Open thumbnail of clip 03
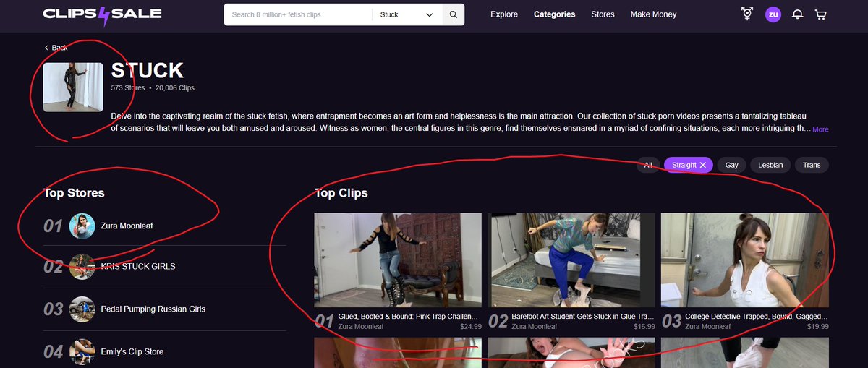868x368 pixels. pyautogui.click(x=745, y=260)
